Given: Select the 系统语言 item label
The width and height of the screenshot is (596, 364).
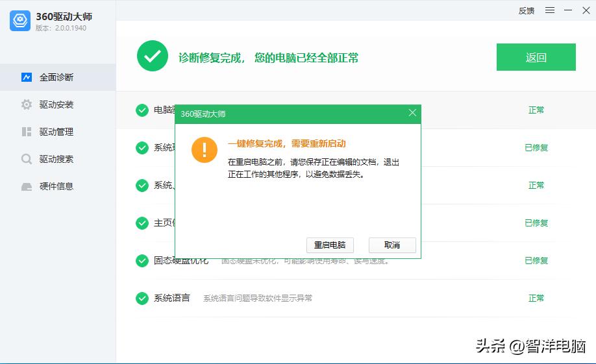Looking at the screenshot, I should click(172, 298).
